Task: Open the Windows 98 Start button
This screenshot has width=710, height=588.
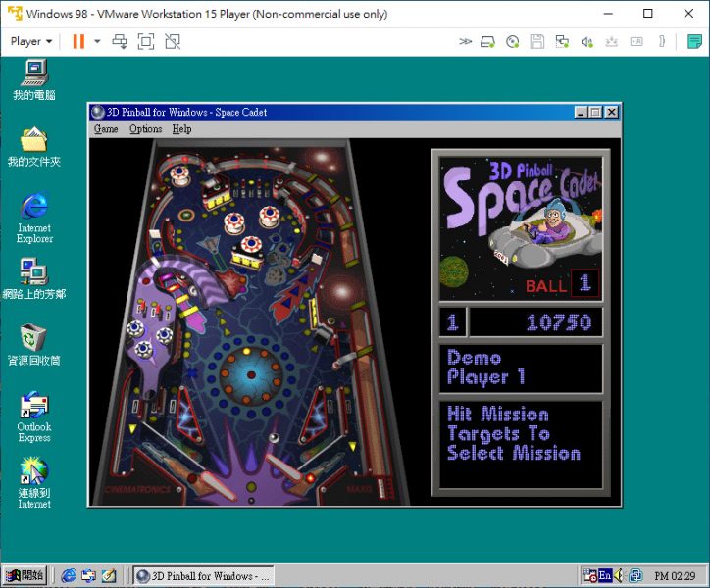Action: point(25,576)
